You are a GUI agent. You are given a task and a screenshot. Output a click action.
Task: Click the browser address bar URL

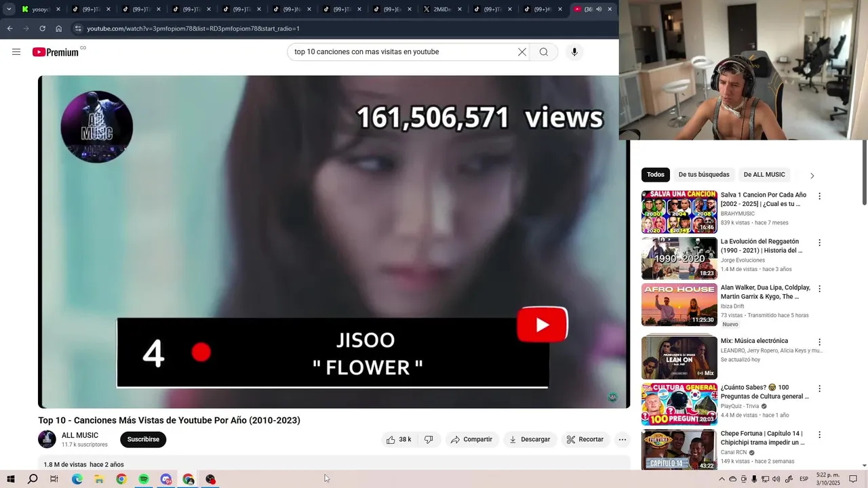[x=193, y=28]
